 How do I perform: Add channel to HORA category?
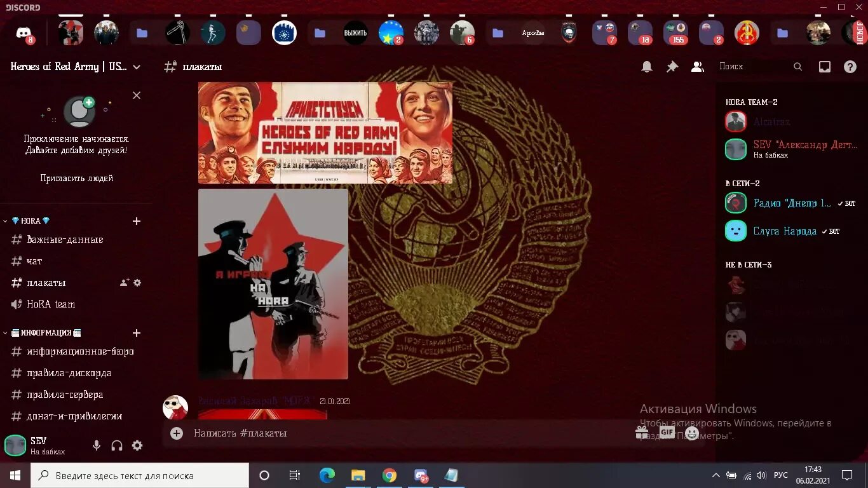pyautogui.click(x=136, y=221)
